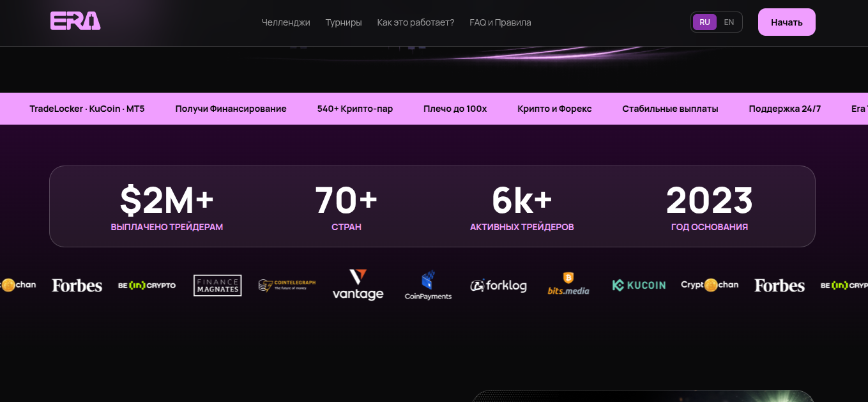Click the KuCoin logo

[x=639, y=285]
